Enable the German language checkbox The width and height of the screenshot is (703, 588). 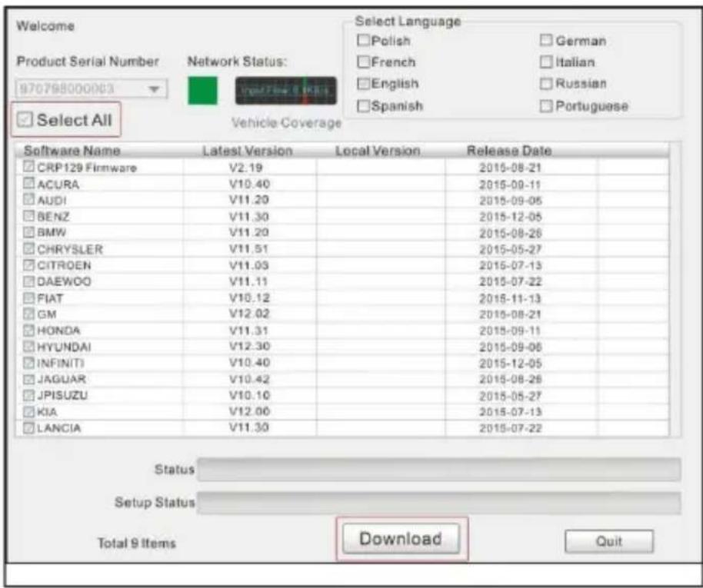click(545, 40)
